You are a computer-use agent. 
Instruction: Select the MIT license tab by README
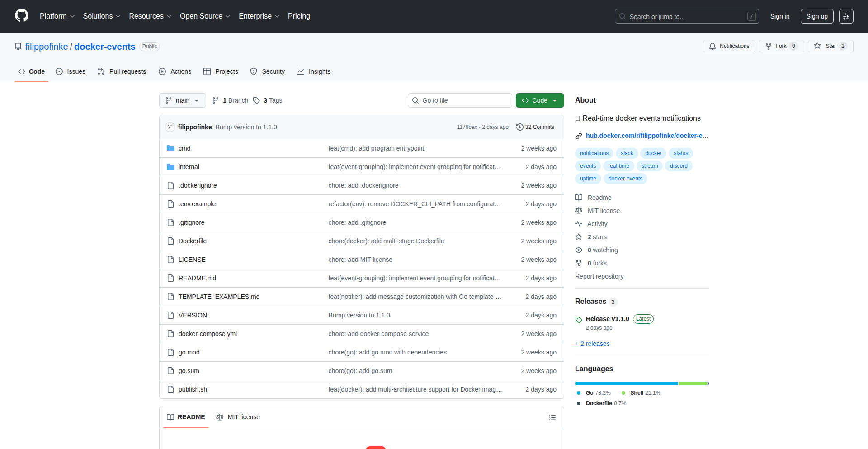click(238, 417)
